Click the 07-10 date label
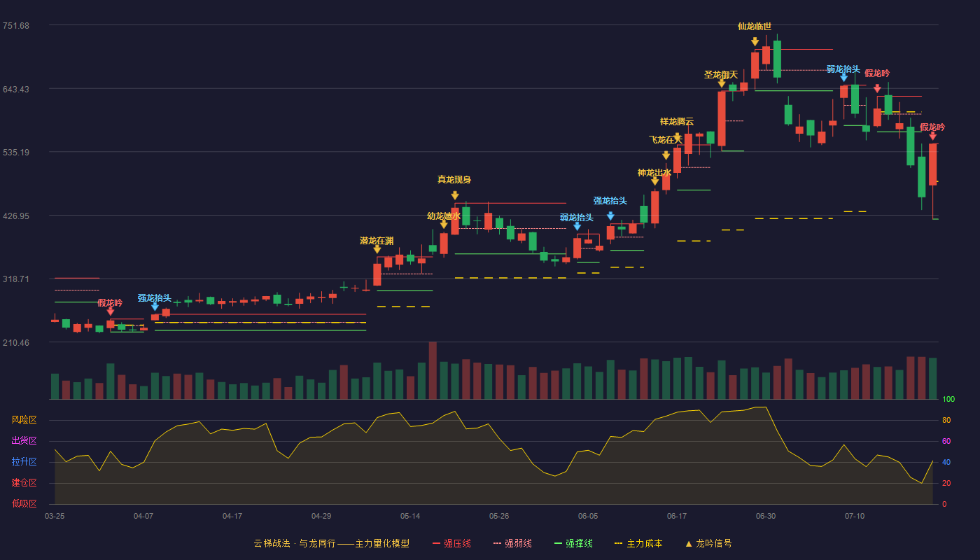 tap(855, 516)
